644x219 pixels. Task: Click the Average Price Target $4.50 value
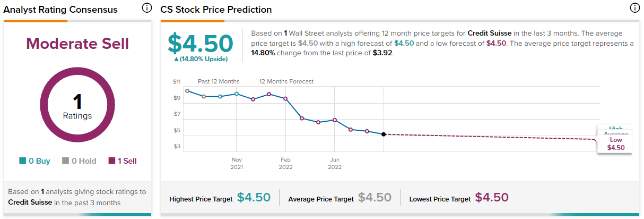(x=375, y=198)
